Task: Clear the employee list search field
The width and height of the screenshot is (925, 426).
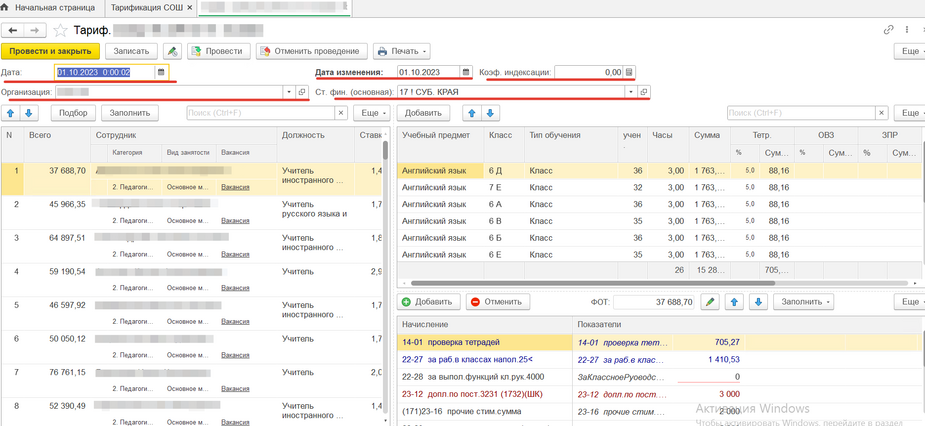Action: click(x=341, y=114)
